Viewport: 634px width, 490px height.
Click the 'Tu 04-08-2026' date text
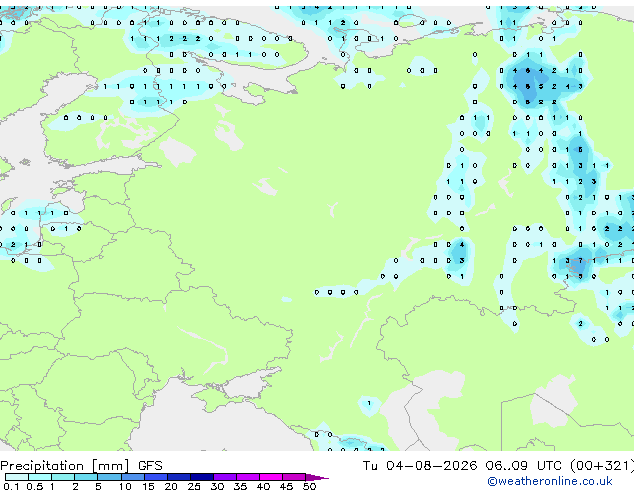pos(420,466)
